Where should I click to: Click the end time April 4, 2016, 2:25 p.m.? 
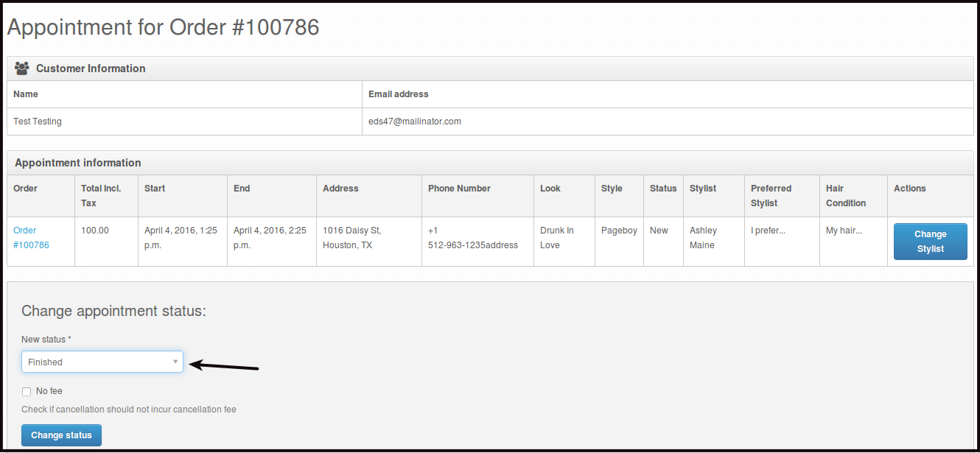[270, 238]
